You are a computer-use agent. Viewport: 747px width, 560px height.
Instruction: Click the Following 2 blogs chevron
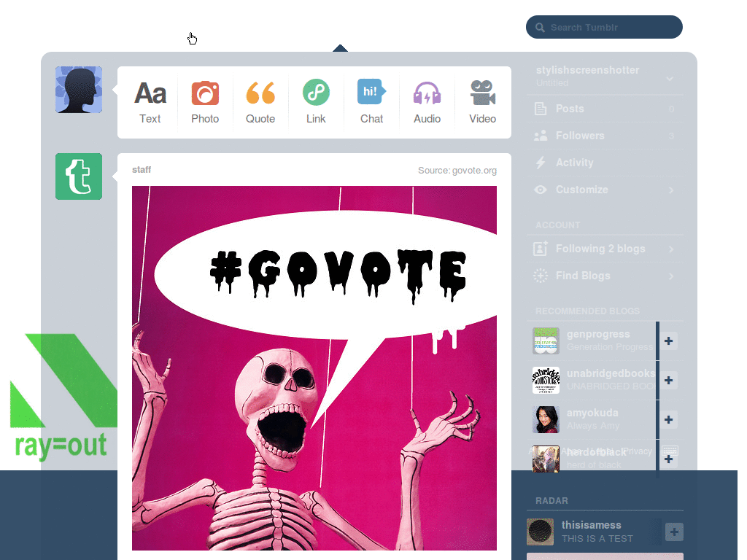tap(671, 249)
